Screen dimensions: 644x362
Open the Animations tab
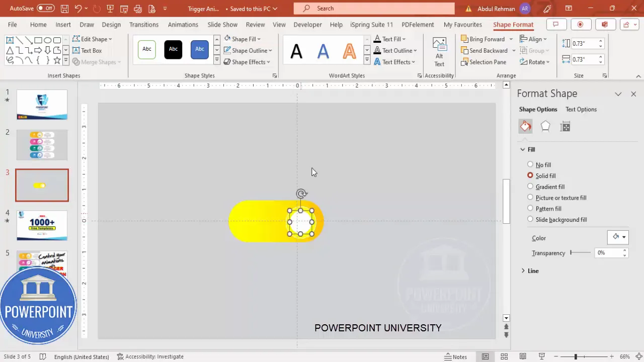pyautogui.click(x=183, y=24)
